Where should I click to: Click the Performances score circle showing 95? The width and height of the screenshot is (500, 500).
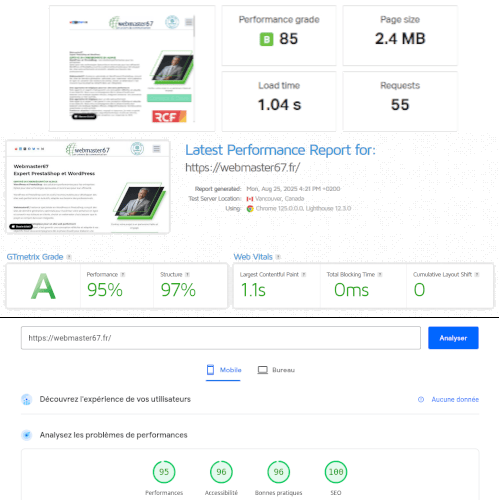164,472
